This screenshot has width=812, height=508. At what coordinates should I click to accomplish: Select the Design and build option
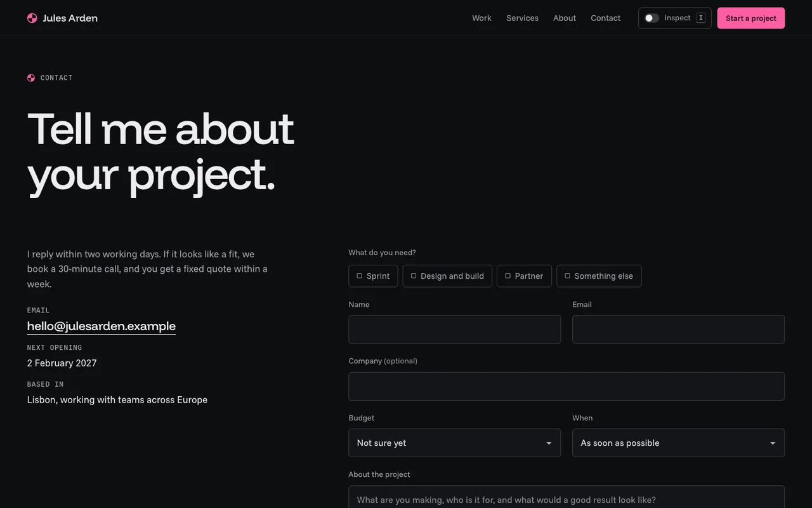tap(447, 276)
